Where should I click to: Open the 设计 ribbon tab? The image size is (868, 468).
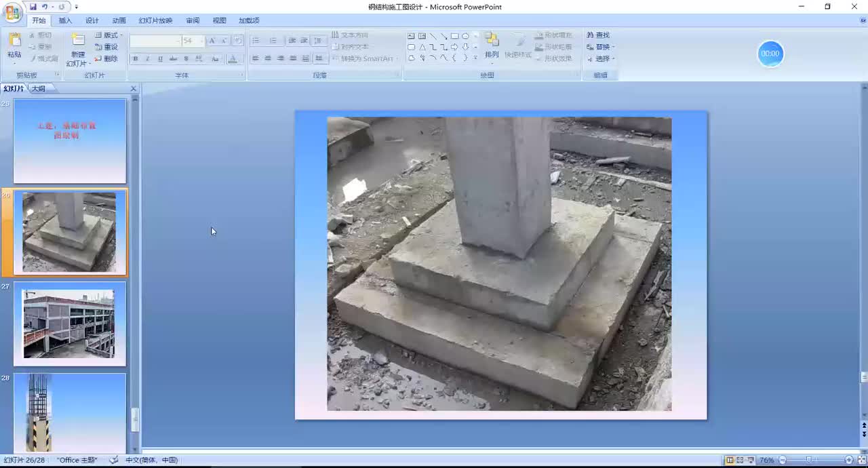(x=92, y=20)
